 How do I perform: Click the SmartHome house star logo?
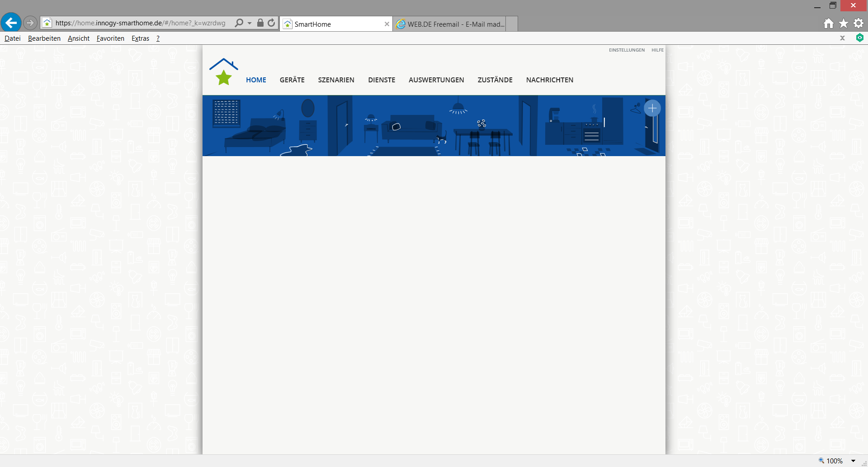[x=223, y=72]
